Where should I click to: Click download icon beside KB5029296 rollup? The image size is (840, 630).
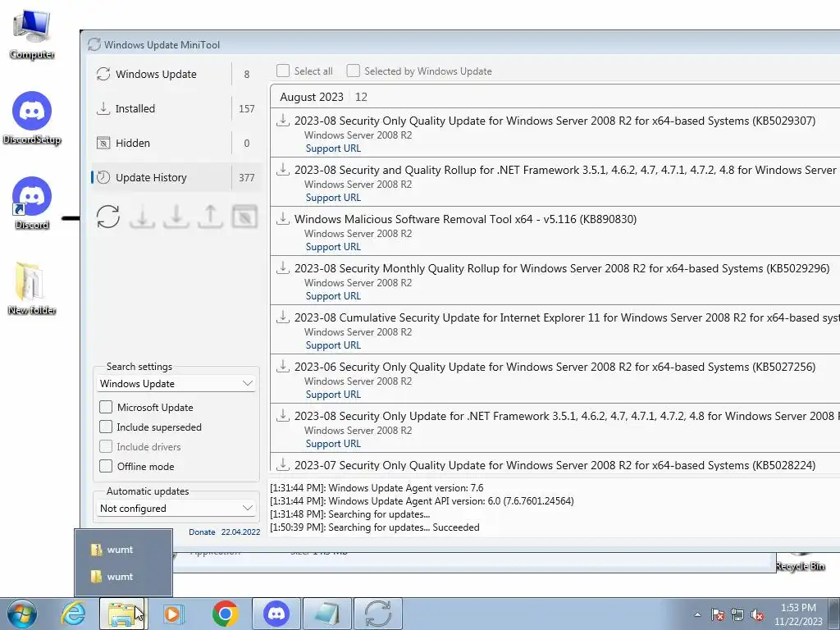pyautogui.click(x=283, y=268)
